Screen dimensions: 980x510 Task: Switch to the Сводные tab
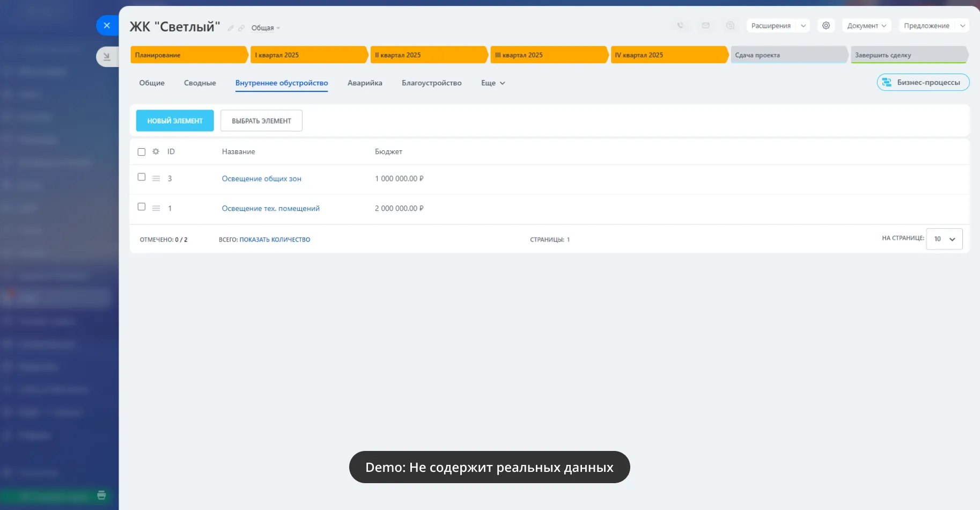click(x=200, y=83)
